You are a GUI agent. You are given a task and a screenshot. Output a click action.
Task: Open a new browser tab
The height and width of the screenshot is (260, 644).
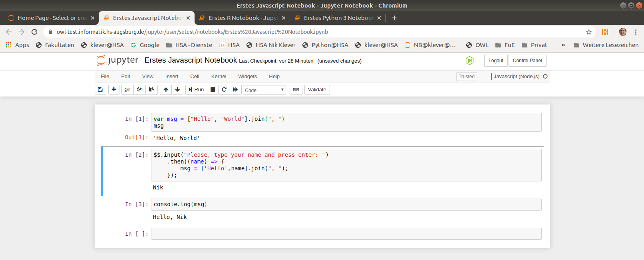(394, 18)
